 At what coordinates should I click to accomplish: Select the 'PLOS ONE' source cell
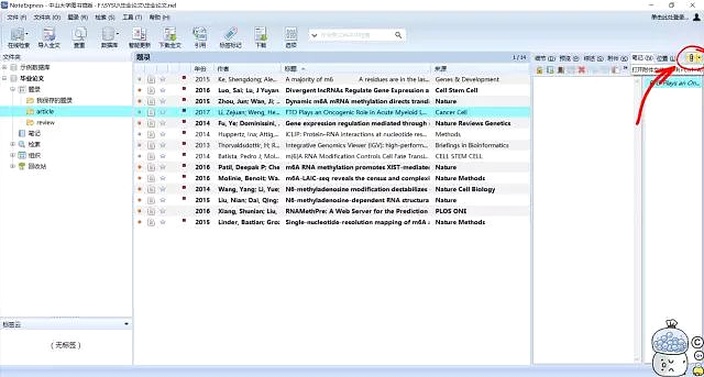pyautogui.click(x=451, y=211)
